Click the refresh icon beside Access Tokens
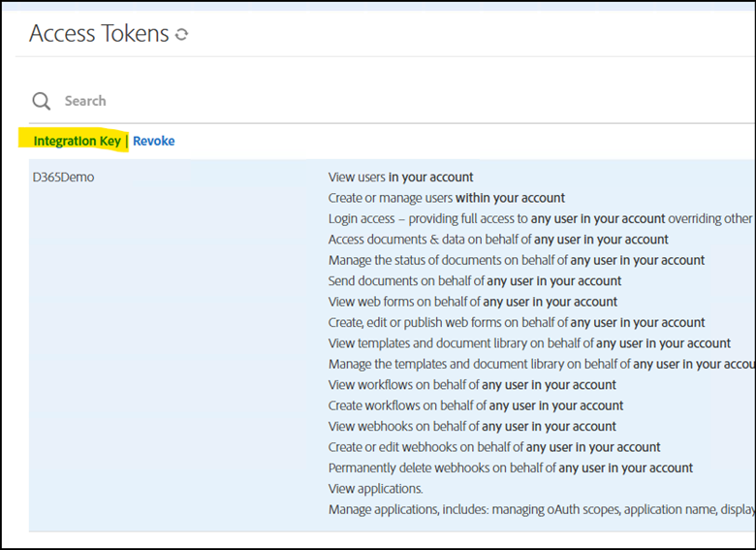The width and height of the screenshot is (756, 550). 181,34
